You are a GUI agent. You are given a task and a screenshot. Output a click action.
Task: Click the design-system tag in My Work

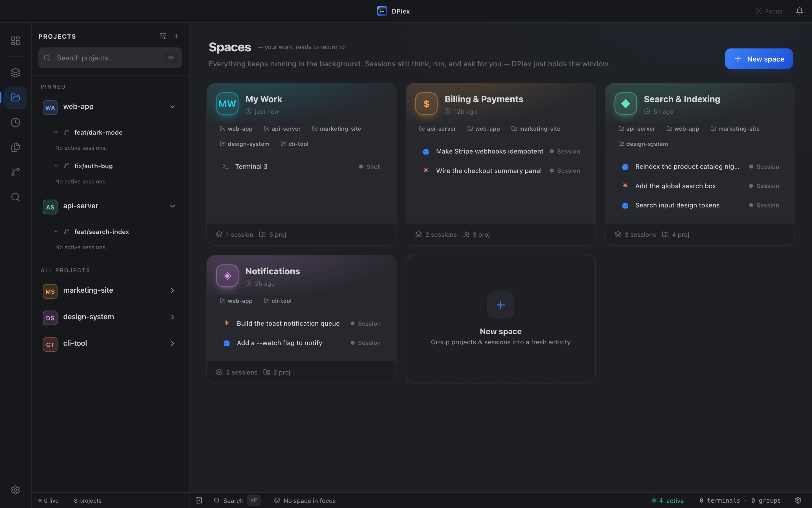pyautogui.click(x=245, y=144)
